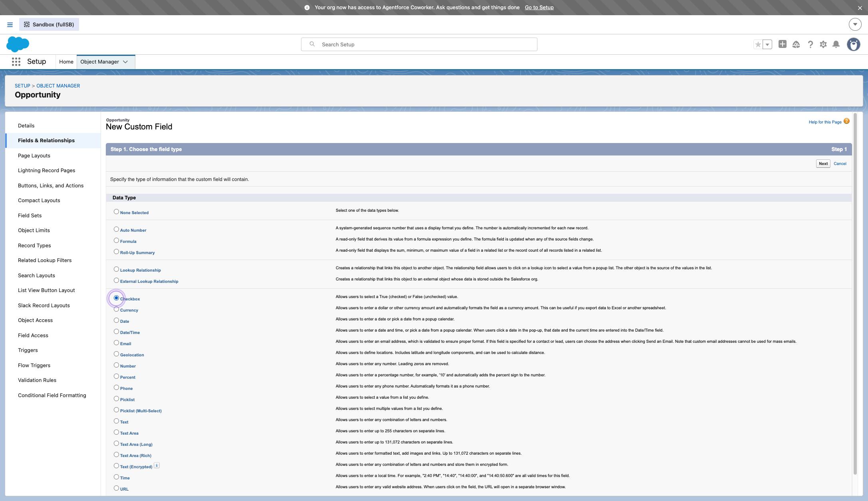Choose Picklist (Multi-Select) data type
The image size is (868, 501).
pyautogui.click(x=116, y=410)
